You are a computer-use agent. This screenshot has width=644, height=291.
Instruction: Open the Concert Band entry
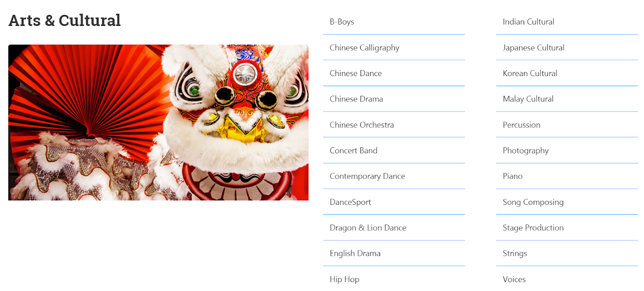[353, 151]
